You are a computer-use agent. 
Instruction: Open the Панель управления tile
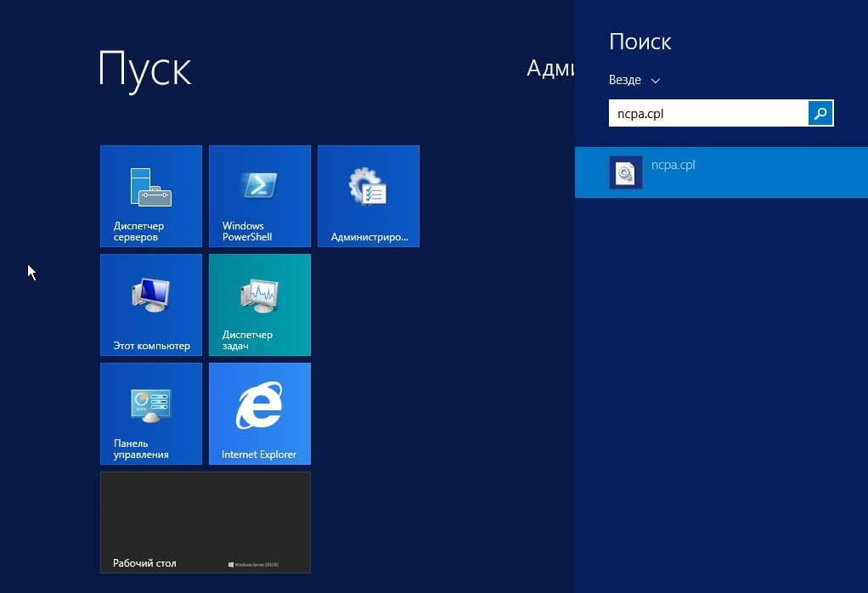click(151, 414)
